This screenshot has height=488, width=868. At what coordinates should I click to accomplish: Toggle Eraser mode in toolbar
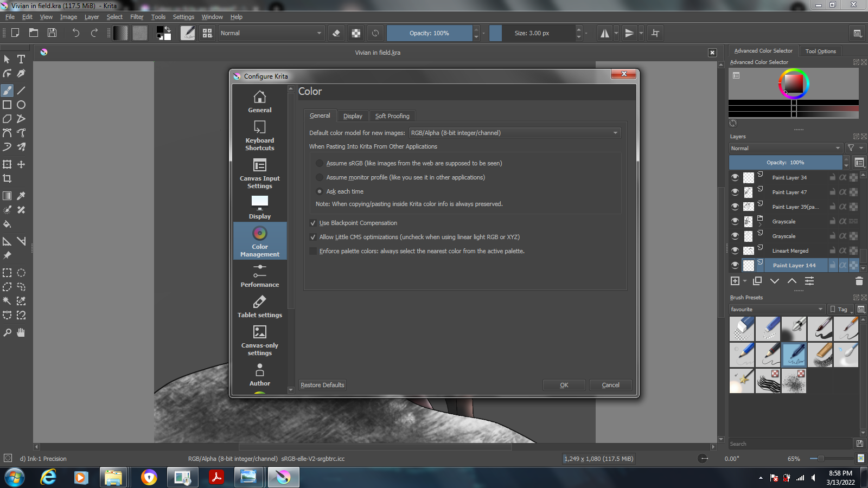click(x=336, y=33)
